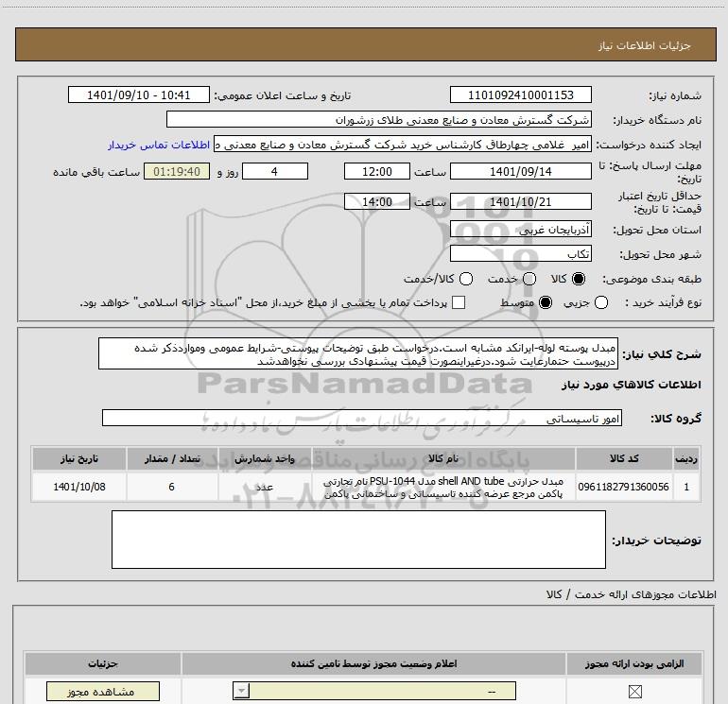Click the announcement date field 1401/09/10
Viewport: 728px width, 704px height.
pyautogui.click(x=139, y=94)
